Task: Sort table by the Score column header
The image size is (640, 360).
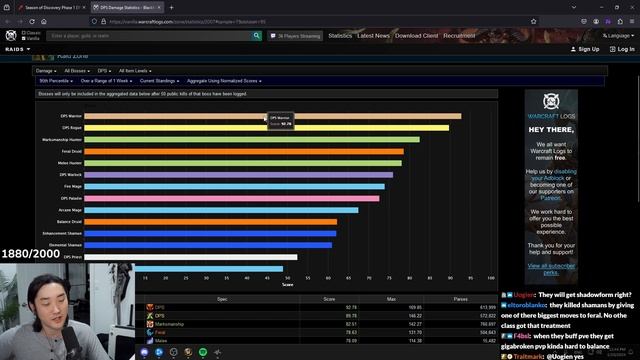Action: pyautogui.click(x=329, y=299)
